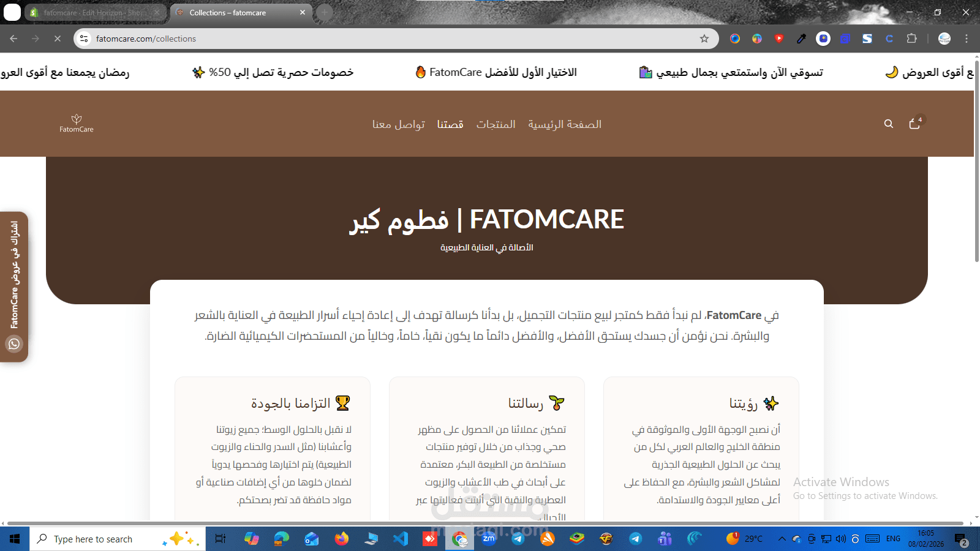980x551 pixels.
Task: Click the FatomCare logo in header
Action: [x=77, y=124]
